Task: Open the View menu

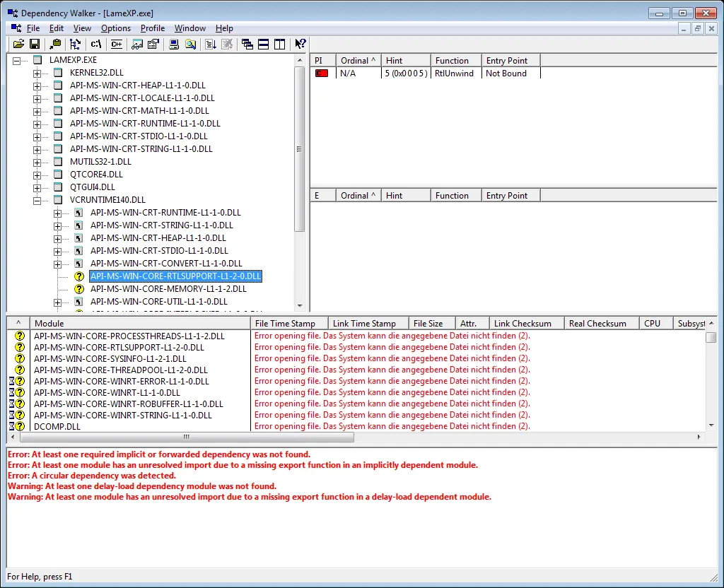Action: pyautogui.click(x=82, y=28)
